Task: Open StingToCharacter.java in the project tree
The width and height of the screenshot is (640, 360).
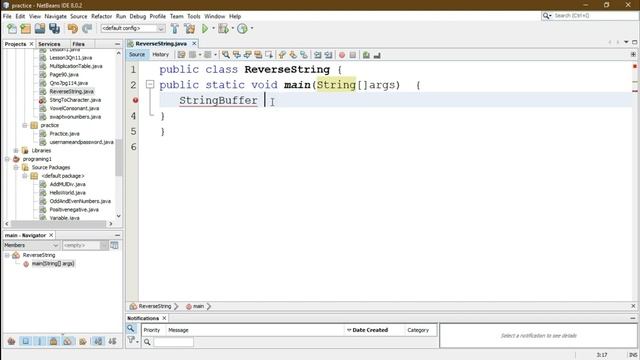Action: tap(75, 100)
